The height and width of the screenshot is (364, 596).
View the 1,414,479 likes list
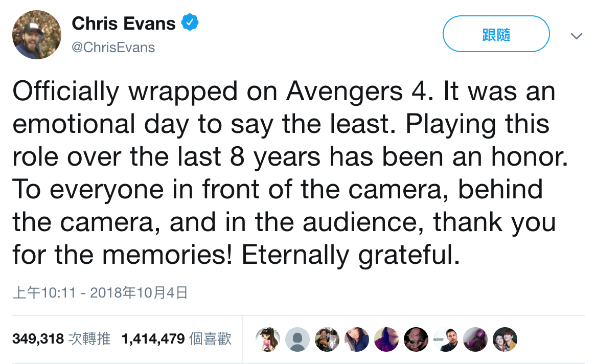point(176,338)
